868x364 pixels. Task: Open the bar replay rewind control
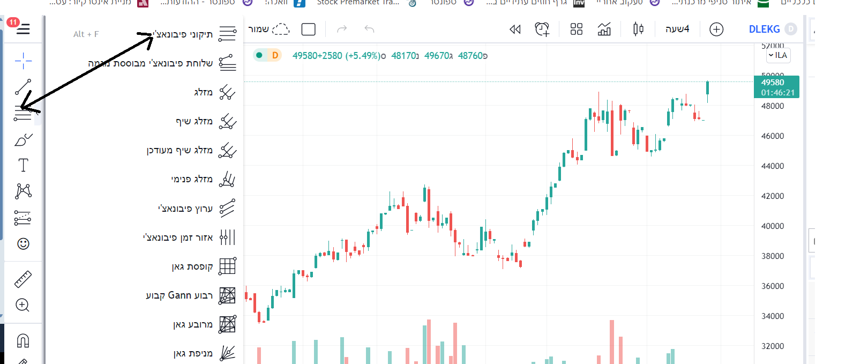point(515,29)
